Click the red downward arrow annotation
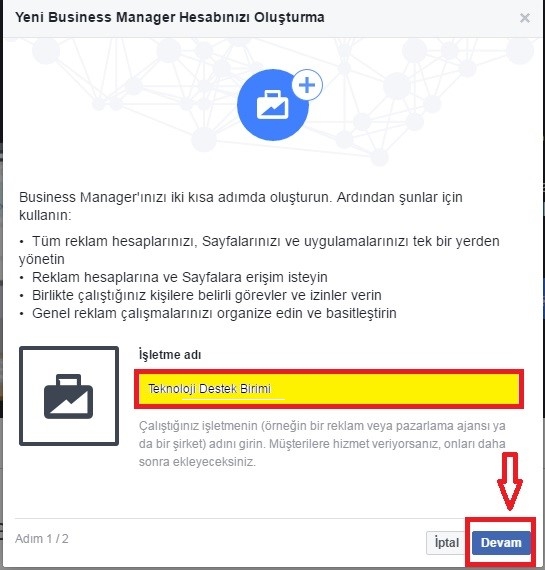 point(510,481)
